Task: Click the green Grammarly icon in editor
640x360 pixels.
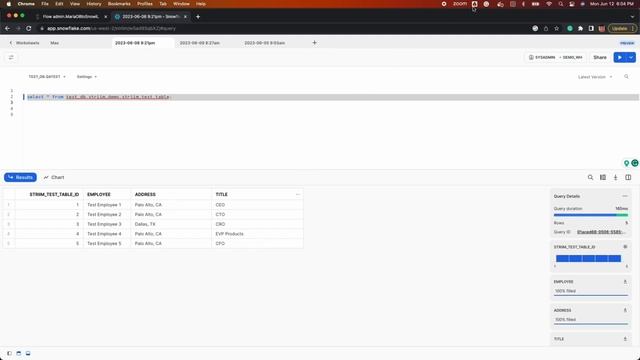Action: [x=635, y=163]
